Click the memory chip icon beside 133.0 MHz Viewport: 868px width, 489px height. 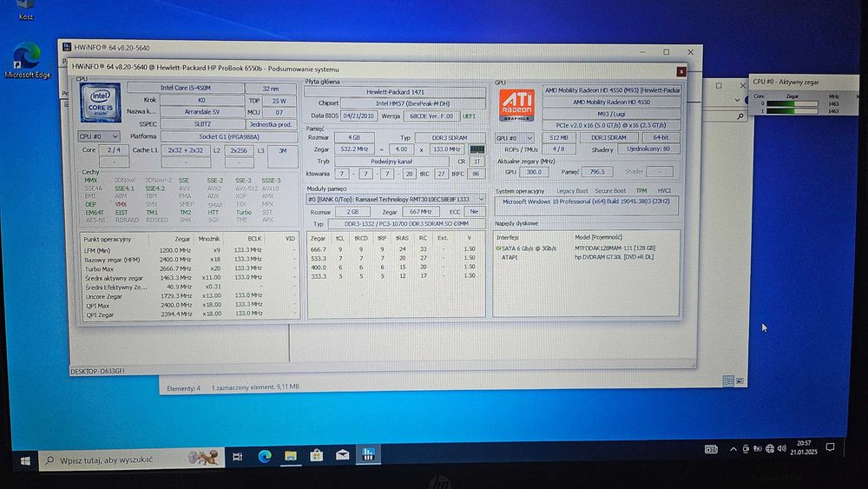click(477, 149)
